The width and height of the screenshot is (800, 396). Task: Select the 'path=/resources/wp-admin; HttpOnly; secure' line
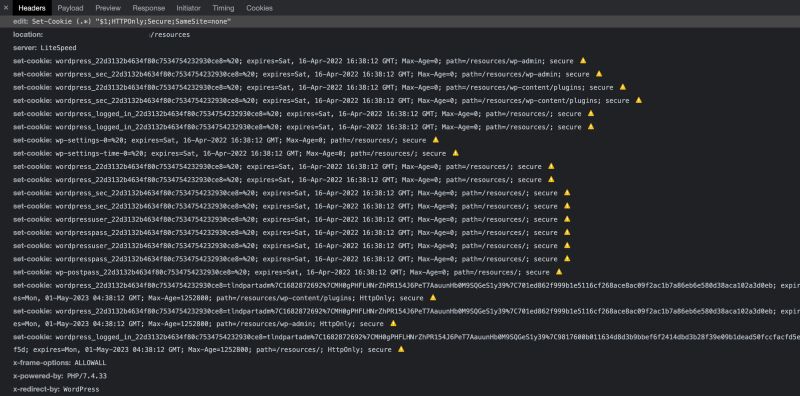(198, 324)
